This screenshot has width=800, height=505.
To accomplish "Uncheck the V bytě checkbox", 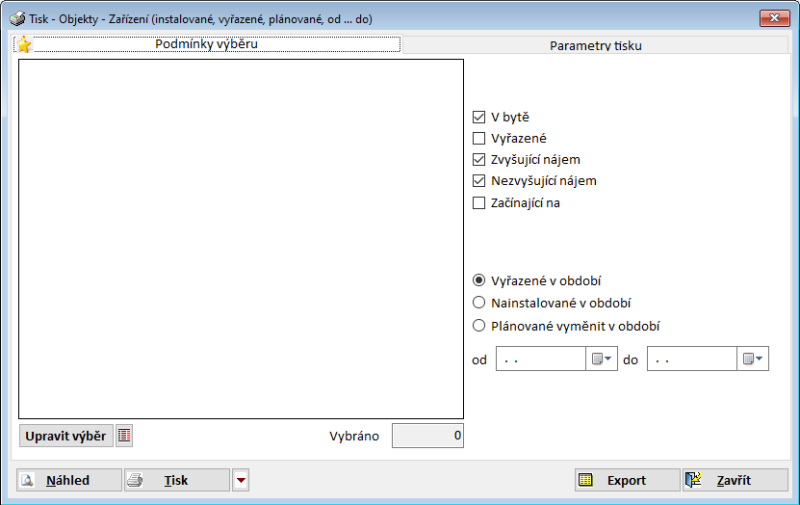I will [x=479, y=117].
